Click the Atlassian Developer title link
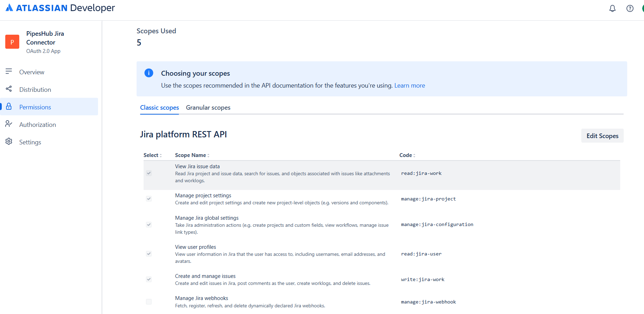Screen dimensions: 644x314 (x=60, y=8)
